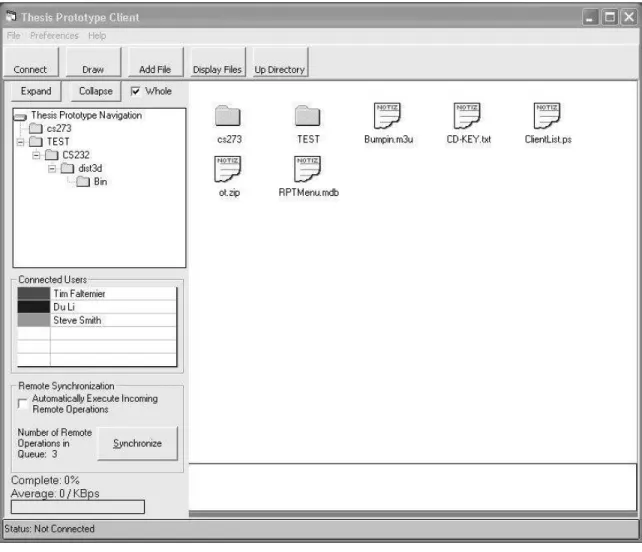The image size is (642, 552).
Task: Select Thesis Prototype Navigation root label
Action: (x=86, y=115)
